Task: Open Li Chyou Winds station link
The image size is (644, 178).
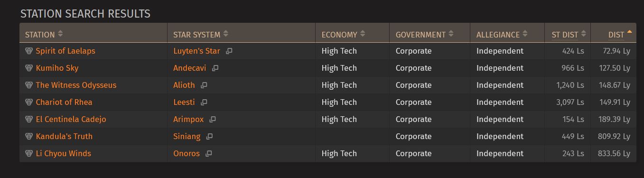Action: point(63,153)
